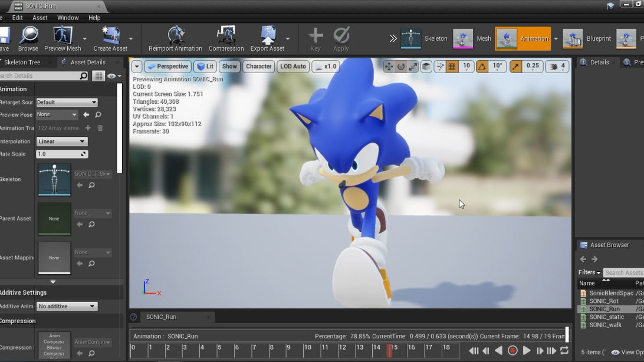Add element to Animation Track array
This screenshot has width=644, height=362.
coord(88,128)
